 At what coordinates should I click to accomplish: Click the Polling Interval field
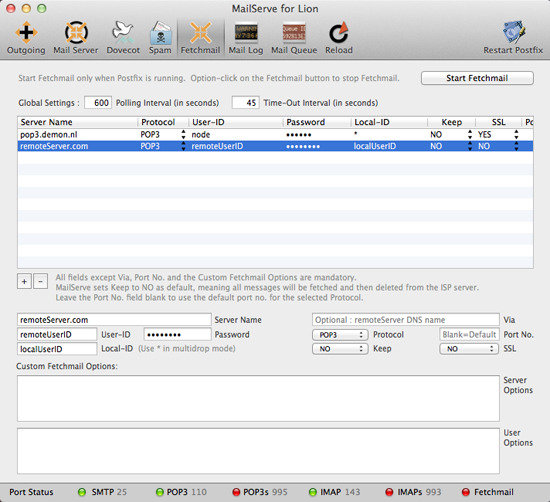98,103
